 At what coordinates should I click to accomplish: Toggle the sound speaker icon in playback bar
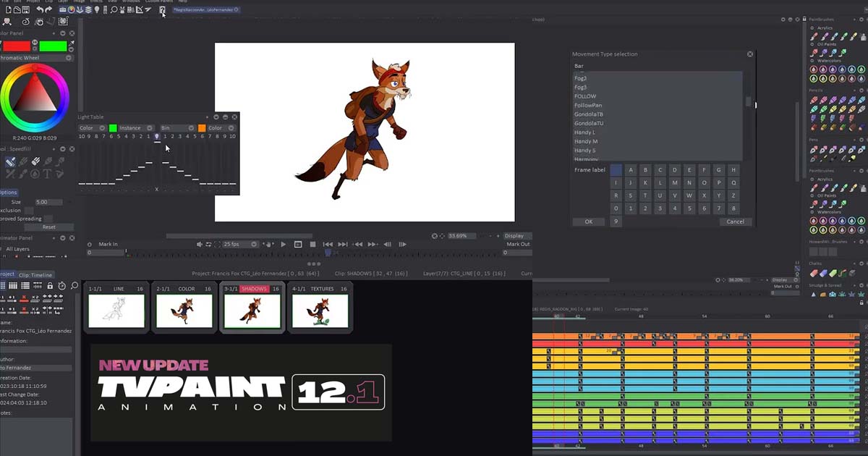pos(200,244)
